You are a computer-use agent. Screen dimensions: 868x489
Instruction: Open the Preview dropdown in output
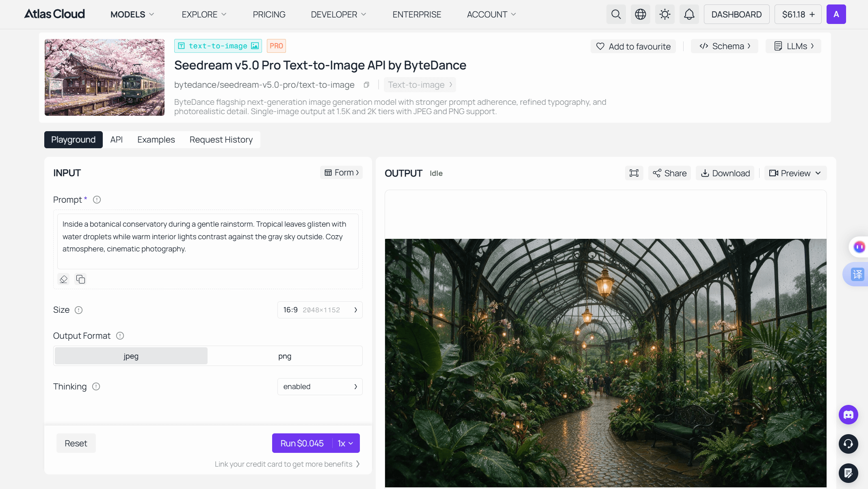coord(795,173)
